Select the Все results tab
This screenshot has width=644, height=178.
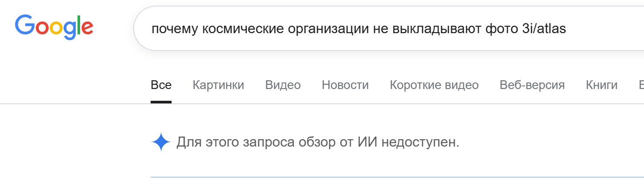pyautogui.click(x=161, y=85)
